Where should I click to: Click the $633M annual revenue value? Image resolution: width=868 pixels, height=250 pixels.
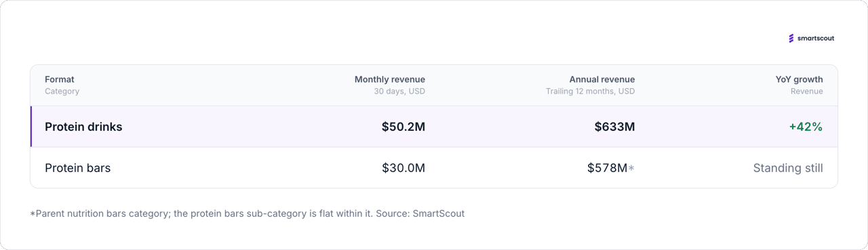pyautogui.click(x=615, y=127)
